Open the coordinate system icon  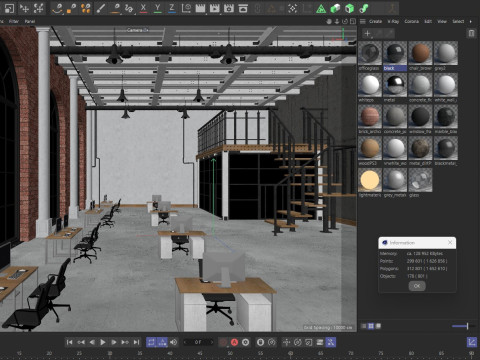[x=186, y=8]
